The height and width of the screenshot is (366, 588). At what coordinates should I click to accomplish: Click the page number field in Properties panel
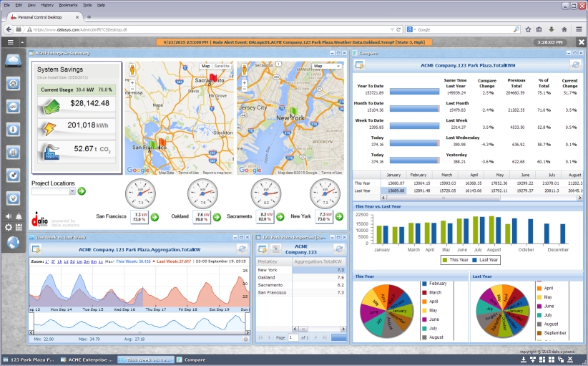(293, 337)
